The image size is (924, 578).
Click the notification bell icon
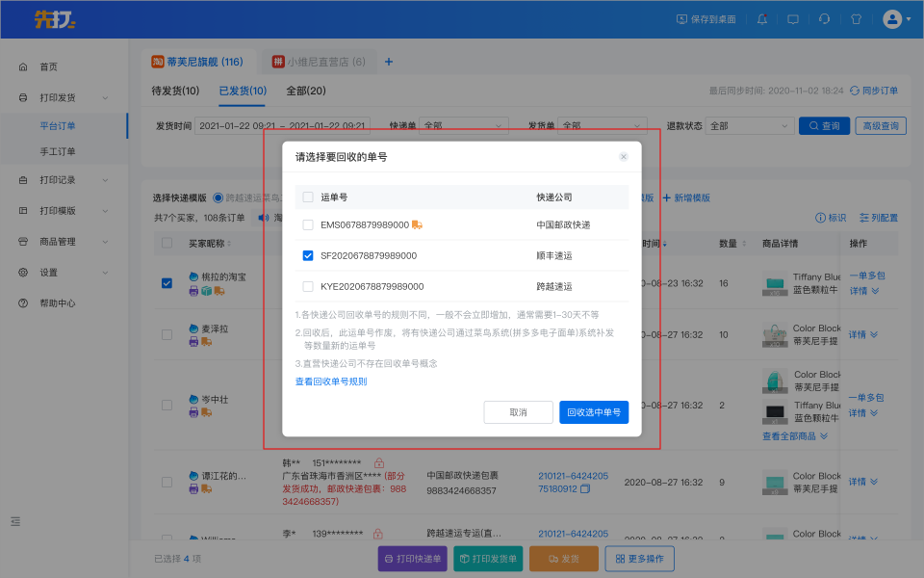pos(762,19)
